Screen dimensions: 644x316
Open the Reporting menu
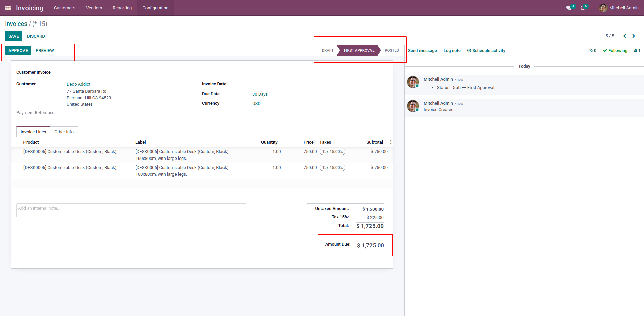click(x=122, y=8)
